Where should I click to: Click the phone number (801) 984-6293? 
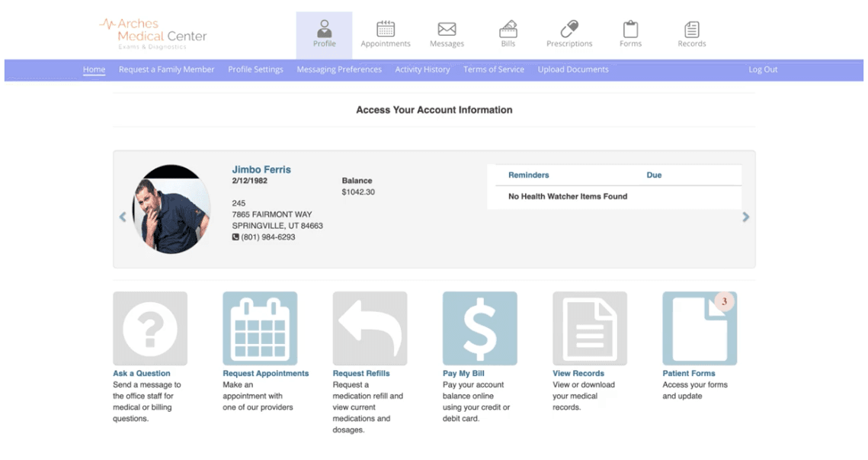[268, 237]
